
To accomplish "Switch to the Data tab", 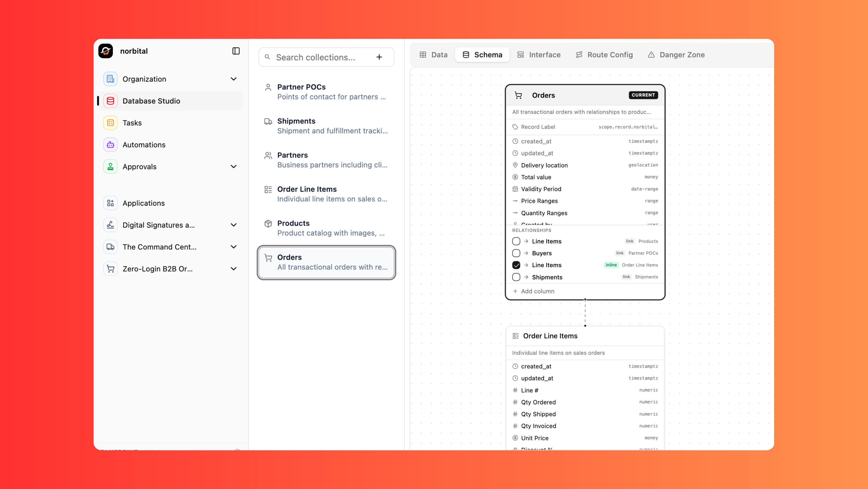I will pos(433,55).
